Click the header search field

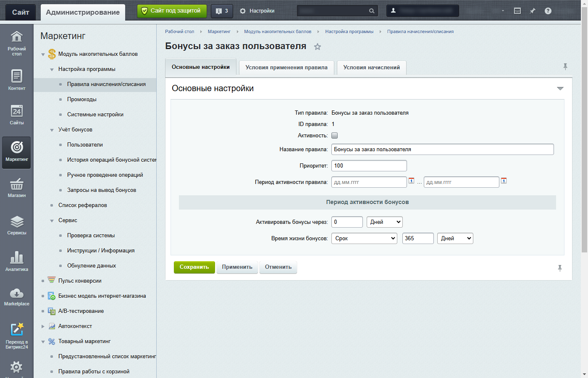click(x=337, y=11)
